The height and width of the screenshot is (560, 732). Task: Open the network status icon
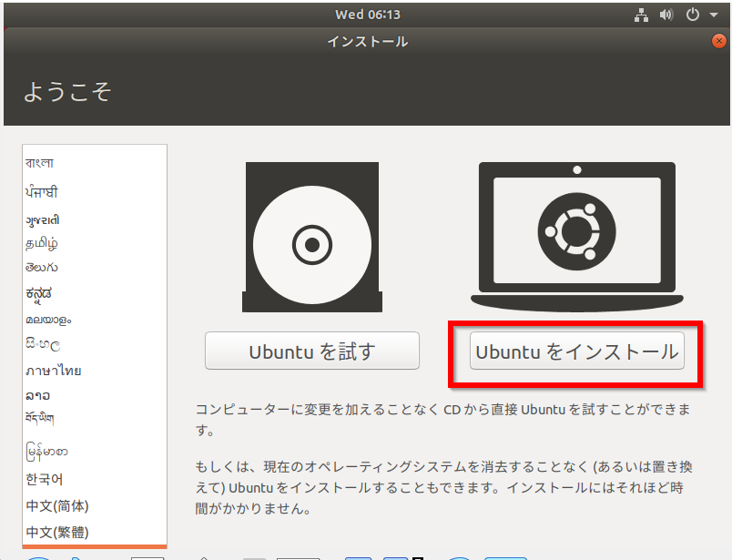click(642, 15)
